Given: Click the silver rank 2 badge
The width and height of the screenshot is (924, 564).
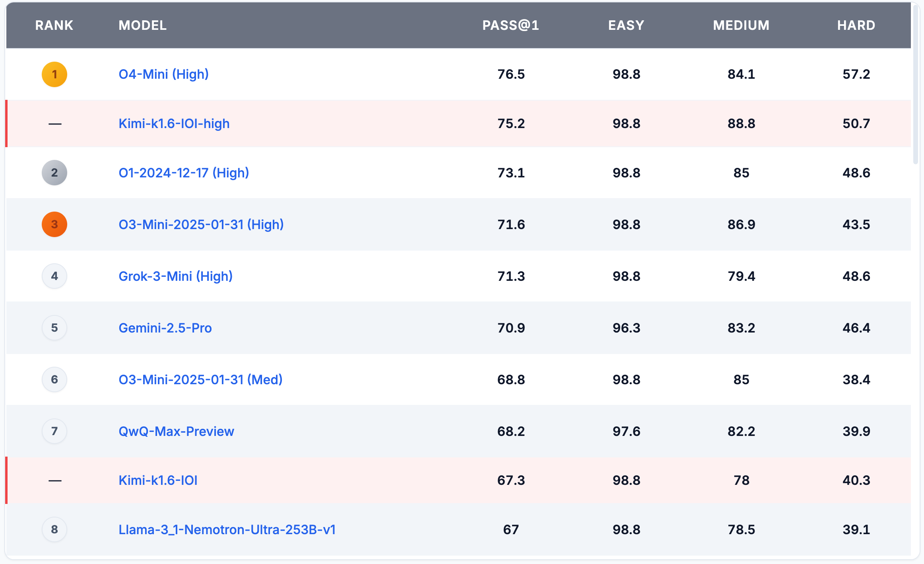Looking at the screenshot, I should pyautogui.click(x=54, y=173).
